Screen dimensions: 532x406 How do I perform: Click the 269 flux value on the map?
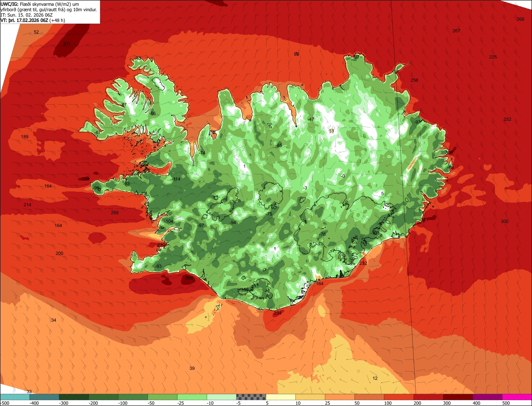(x=115, y=213)
